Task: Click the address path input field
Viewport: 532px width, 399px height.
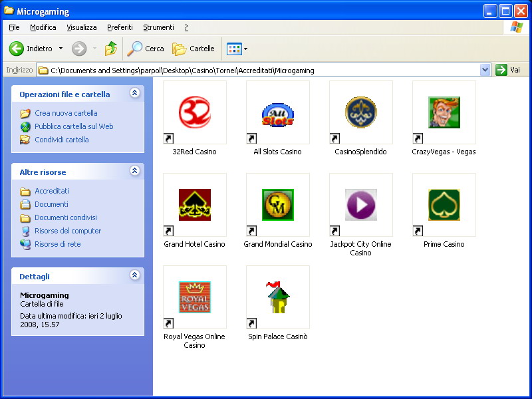Action: (x=265, y=70)
